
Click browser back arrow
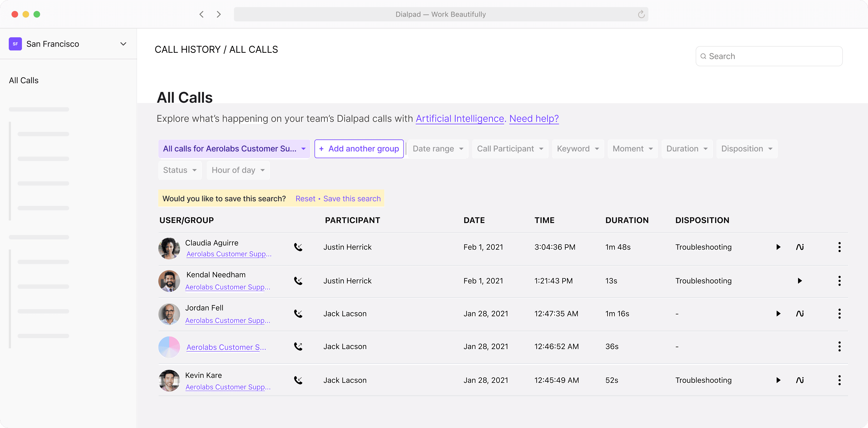click(x=202, y=14)
